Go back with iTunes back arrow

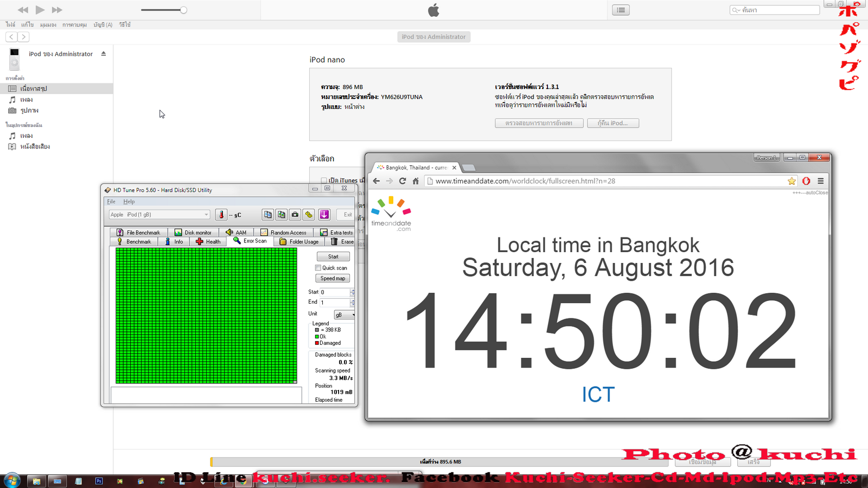pos(11,37)
